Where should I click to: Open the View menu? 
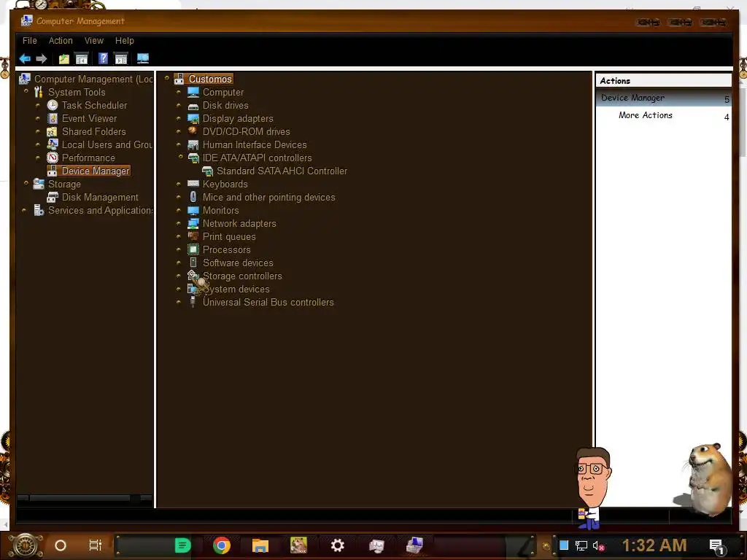[x=94, y=41]
